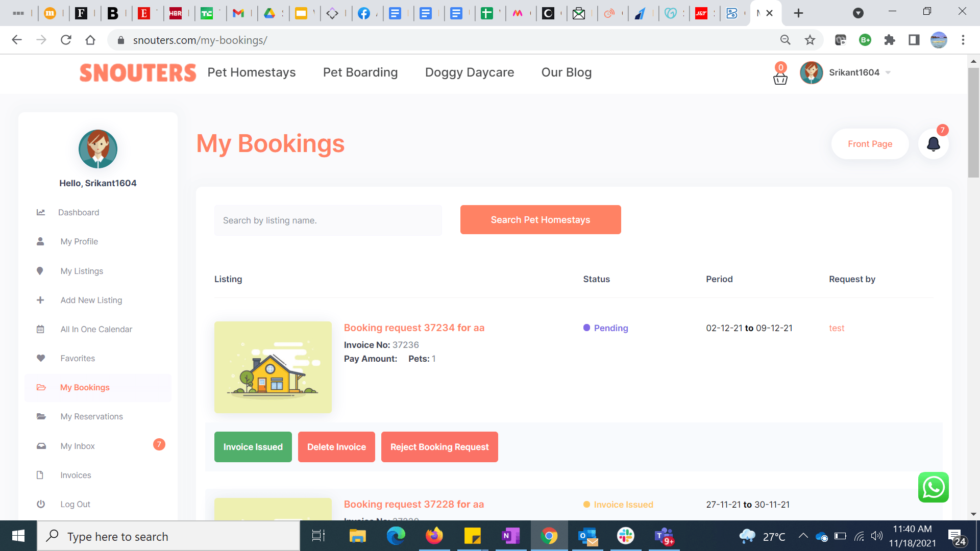Click the Reject Booking Request button
980x551 pixels.
[439, 447]
